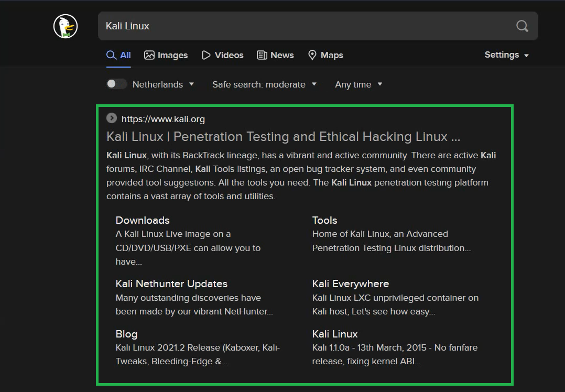
Task: Click the Kali Everywhere sitelink
Action: [x=350, y=284]
